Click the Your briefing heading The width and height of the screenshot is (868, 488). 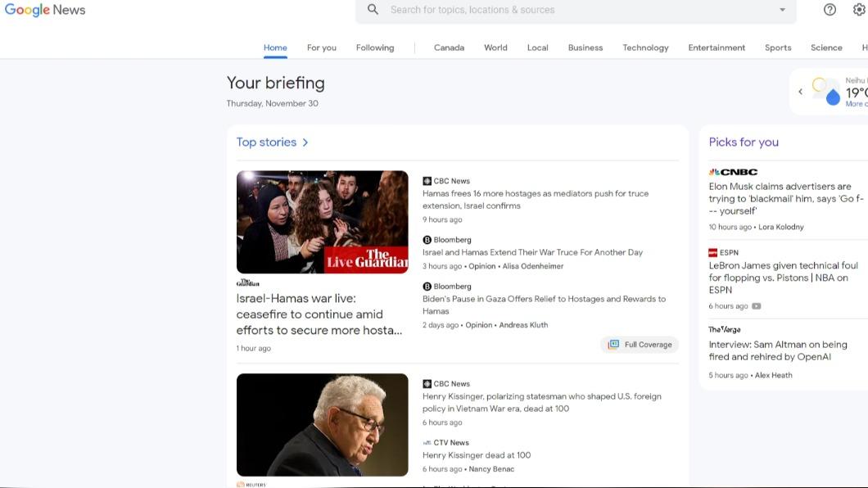coord(276,83)
